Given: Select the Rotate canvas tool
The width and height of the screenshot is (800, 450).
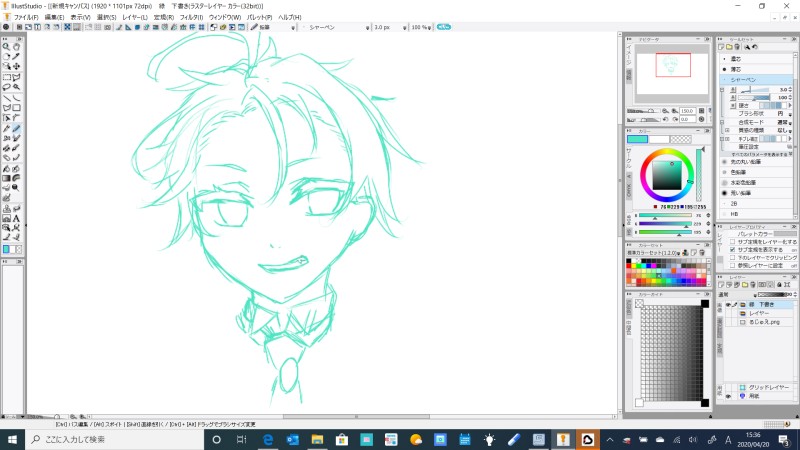Looking at the screenshot, I should (x=6, y=57).
